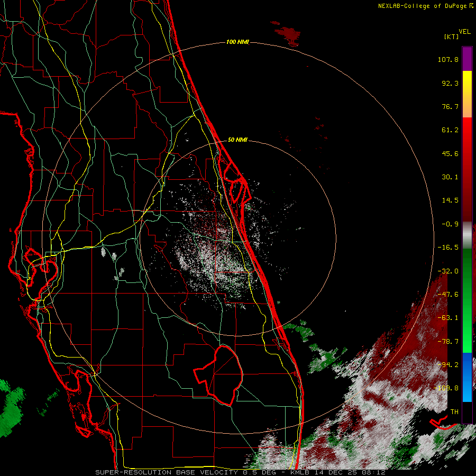
Task: Select the -78.7 velocity scale value
Action: point(448,342)
